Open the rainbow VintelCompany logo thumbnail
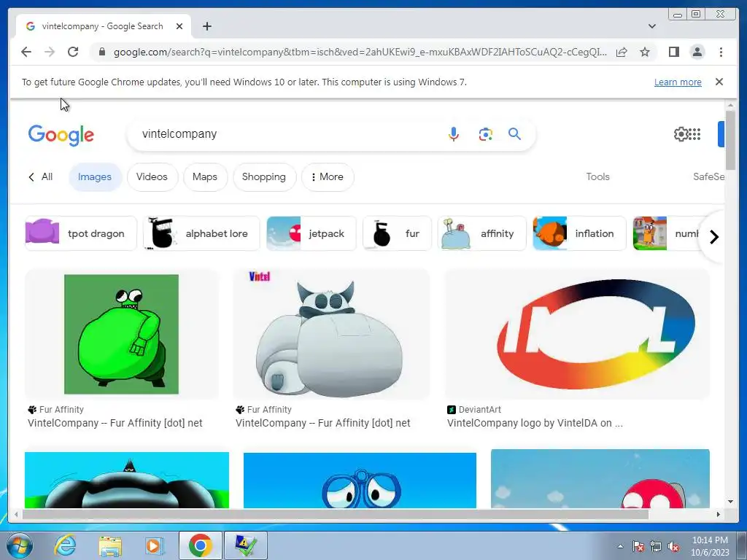Viewport: 747px width, 560px height. click(578, 334)
